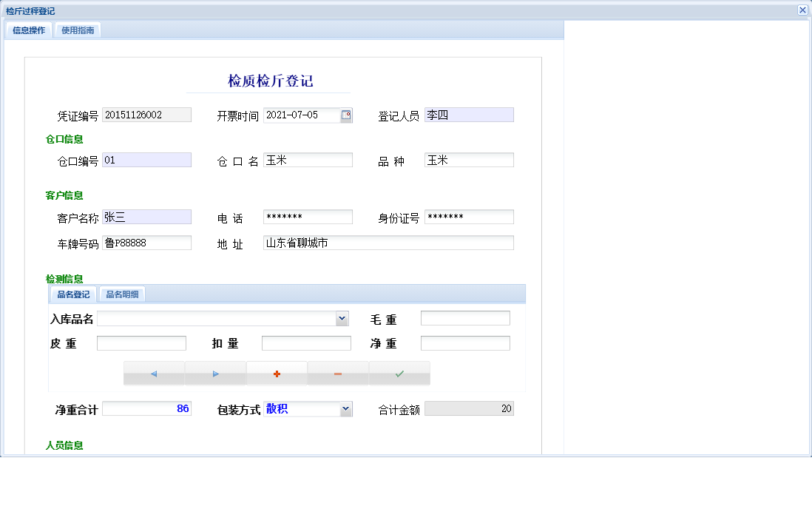The image size is (812, 523).
Task: Edit the 客户名称 field showing 张三
Action: 146,217
